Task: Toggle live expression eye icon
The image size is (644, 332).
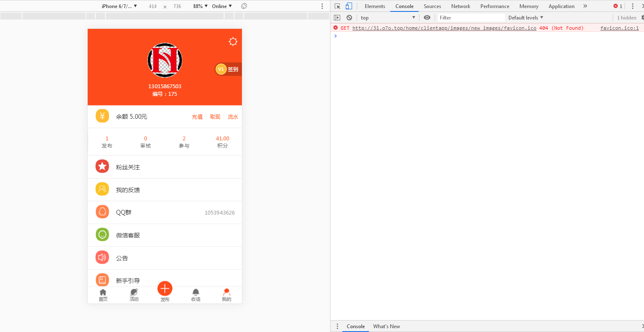Action: [427, 17]
